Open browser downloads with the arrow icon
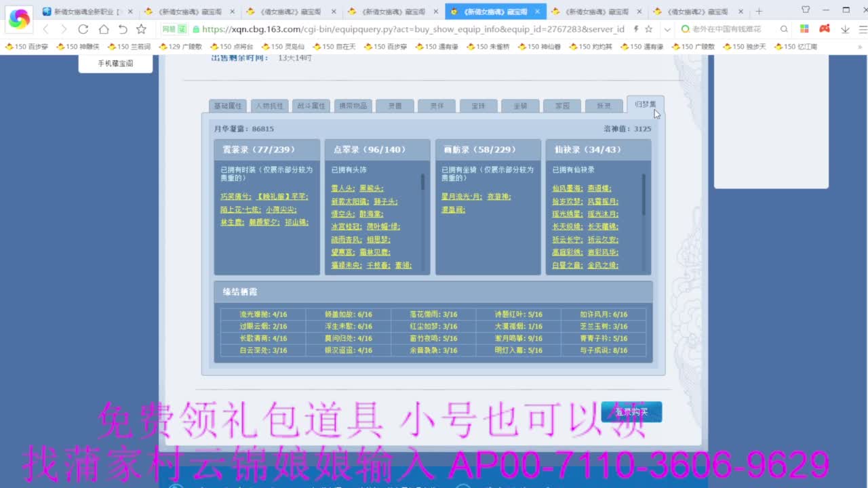868x488 pixels. pyautogui.click(x=844, y=30)
